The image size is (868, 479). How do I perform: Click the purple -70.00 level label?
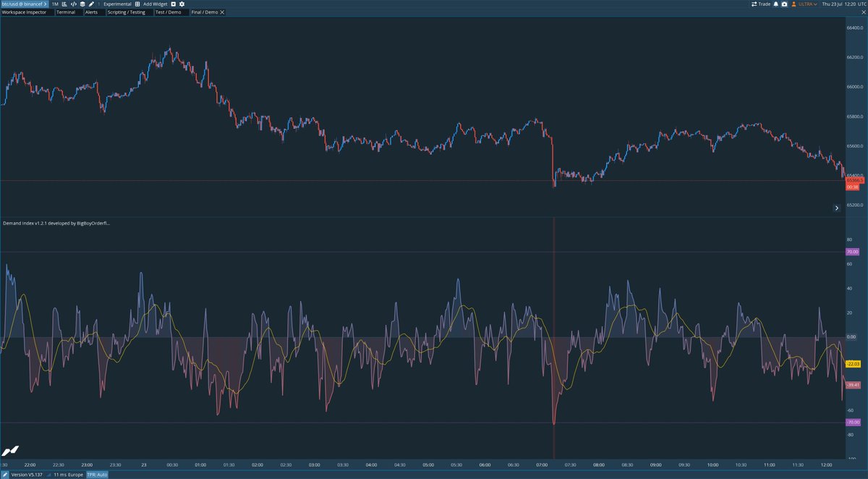click(x=852, y=422)
